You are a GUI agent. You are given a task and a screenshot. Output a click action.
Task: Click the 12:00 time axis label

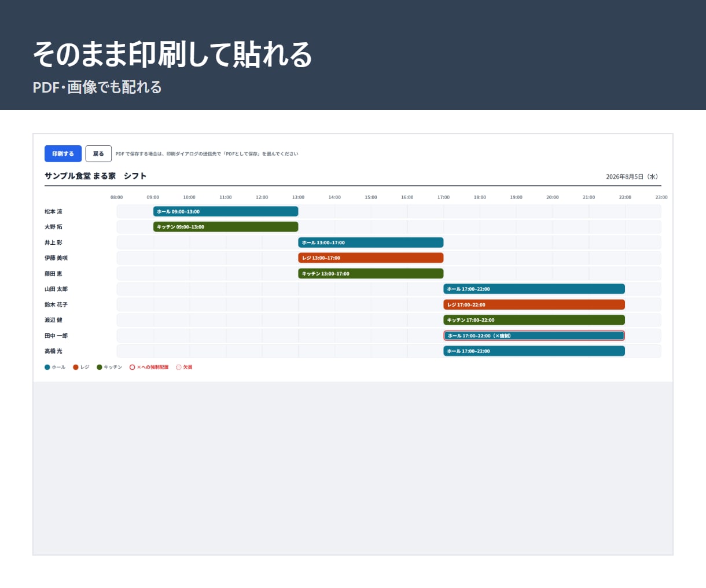point(262,197)
